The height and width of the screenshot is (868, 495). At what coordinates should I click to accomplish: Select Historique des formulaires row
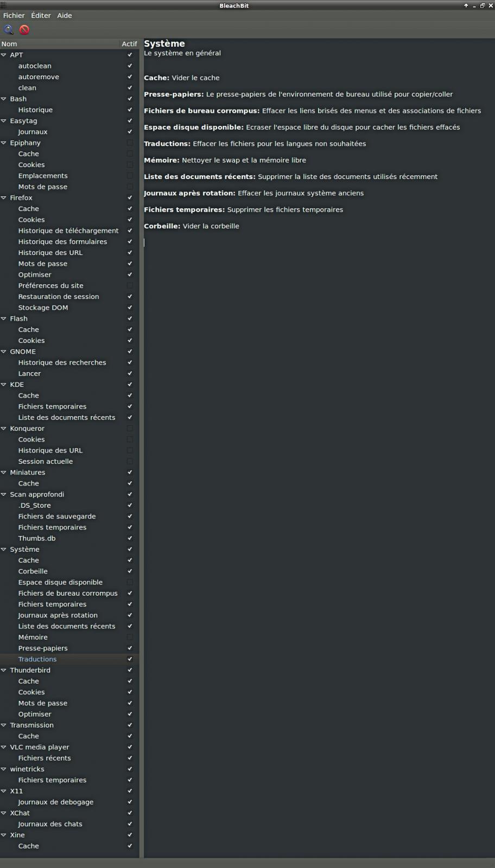click(x=69, y=241)
